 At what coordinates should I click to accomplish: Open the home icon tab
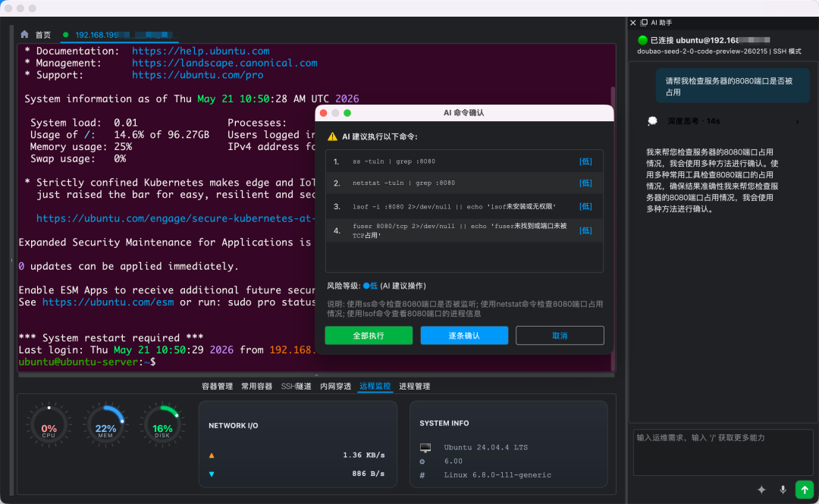point(24,34)
